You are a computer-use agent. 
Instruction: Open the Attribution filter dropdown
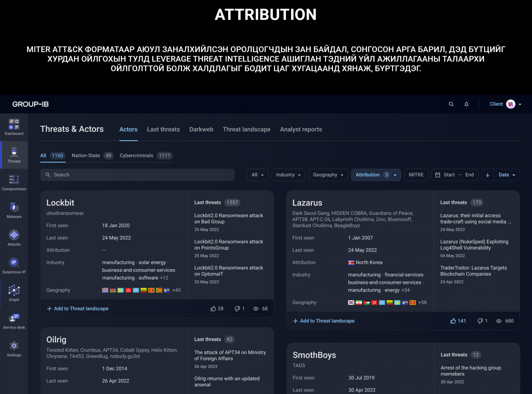pos(376,175)
